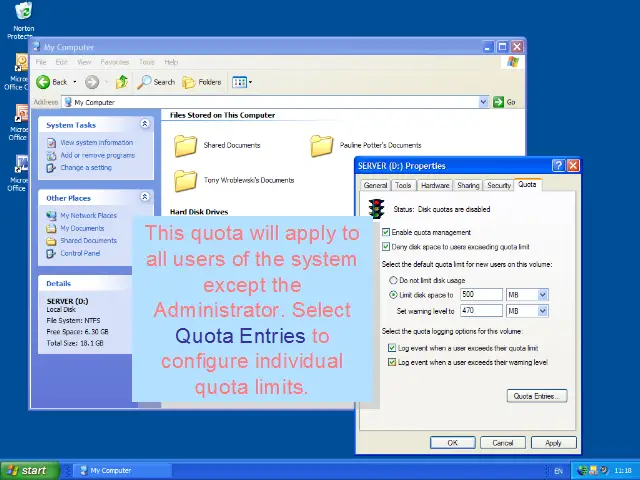Image resolution: width=640 pixels, height=480 pixels.
Task: Open the limit disk space MB unit dropdown
Action: tap(543, 295)
